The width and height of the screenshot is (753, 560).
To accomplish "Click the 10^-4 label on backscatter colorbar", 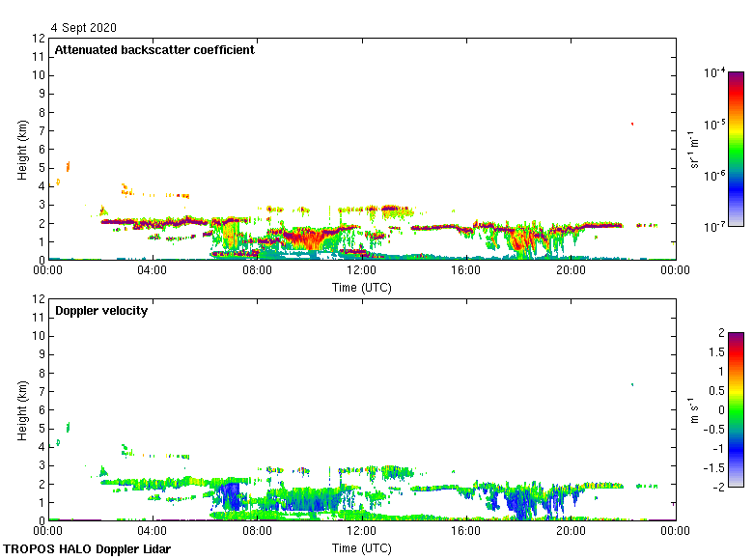I will (x=714, y=72).
